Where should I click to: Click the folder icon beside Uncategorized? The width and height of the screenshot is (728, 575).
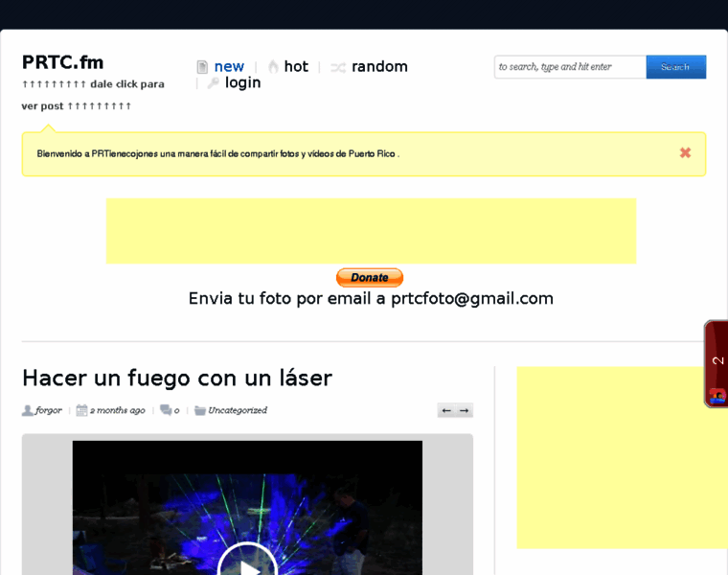199,410
